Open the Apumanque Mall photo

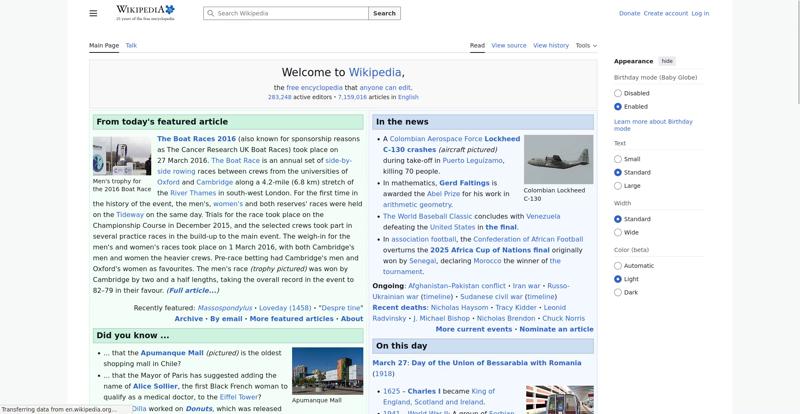click(x=327, y=371)
